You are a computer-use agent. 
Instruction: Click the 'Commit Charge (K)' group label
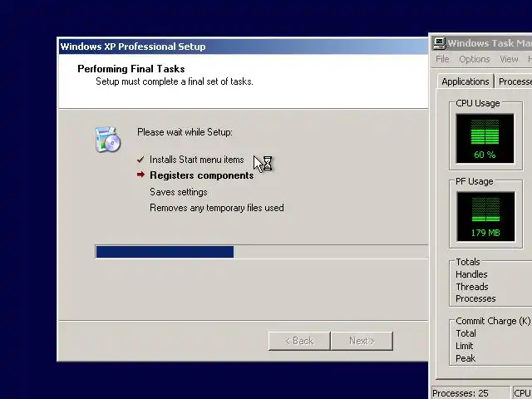pyautogui.click(x=493, y=321)
